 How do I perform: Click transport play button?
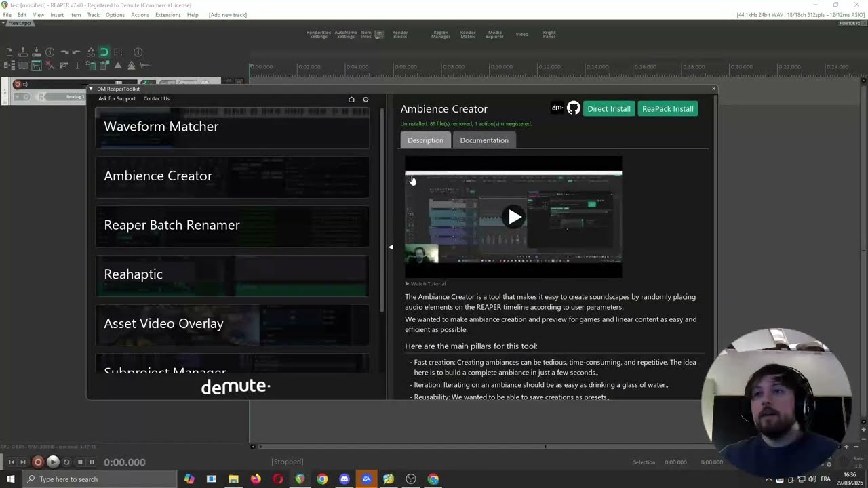53,462
